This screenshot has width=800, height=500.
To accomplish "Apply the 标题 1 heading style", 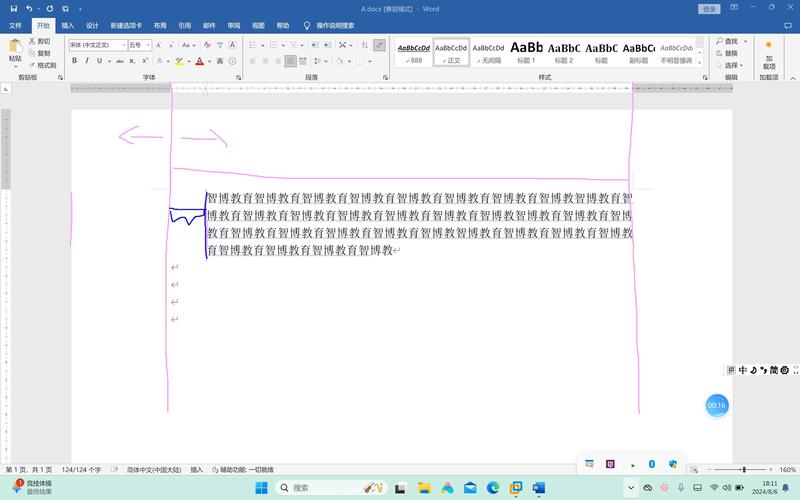I will (526, 52).
